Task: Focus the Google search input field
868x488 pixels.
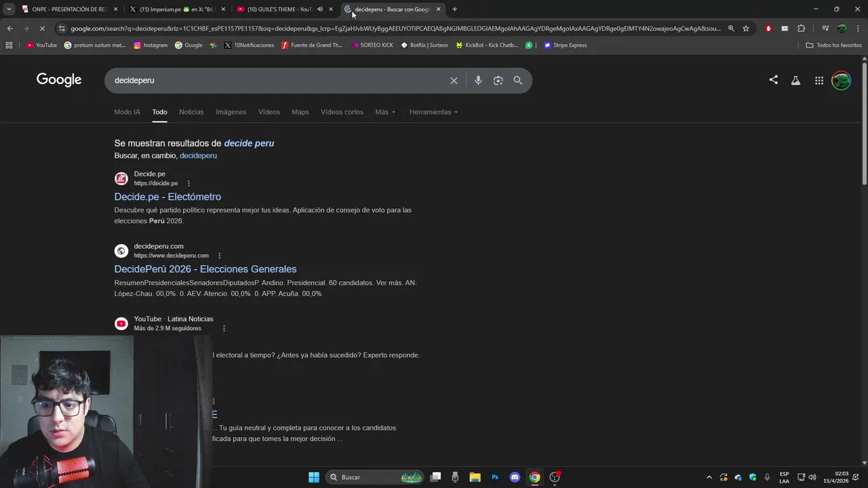Action: point(278,81)
